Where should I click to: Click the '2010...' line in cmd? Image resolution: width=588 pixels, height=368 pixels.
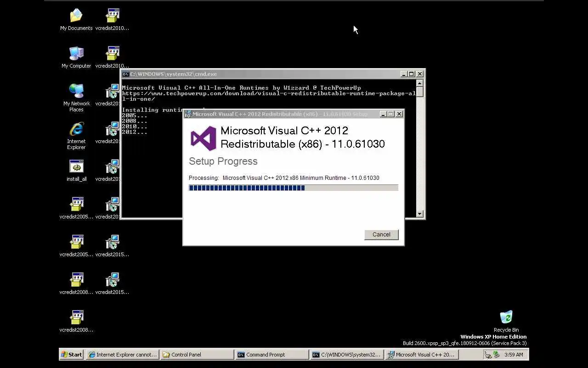(x=135, y=126)
